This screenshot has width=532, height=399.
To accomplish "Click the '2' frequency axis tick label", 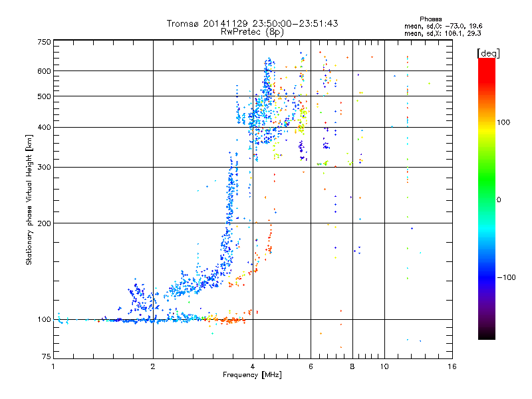I will [153, 366].
